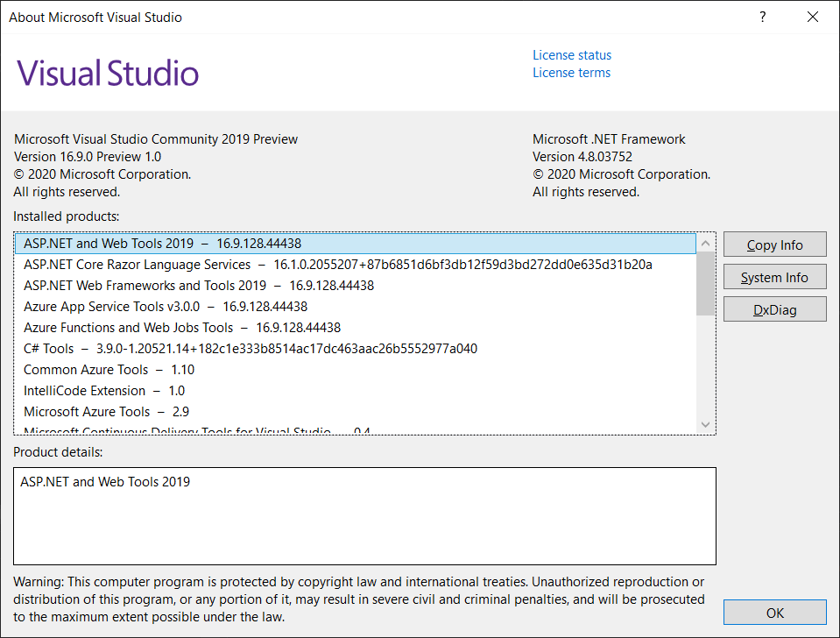The height and width of the screenshot is (638, 840).
Task: Open the License status link
Action: pos(572,55)
